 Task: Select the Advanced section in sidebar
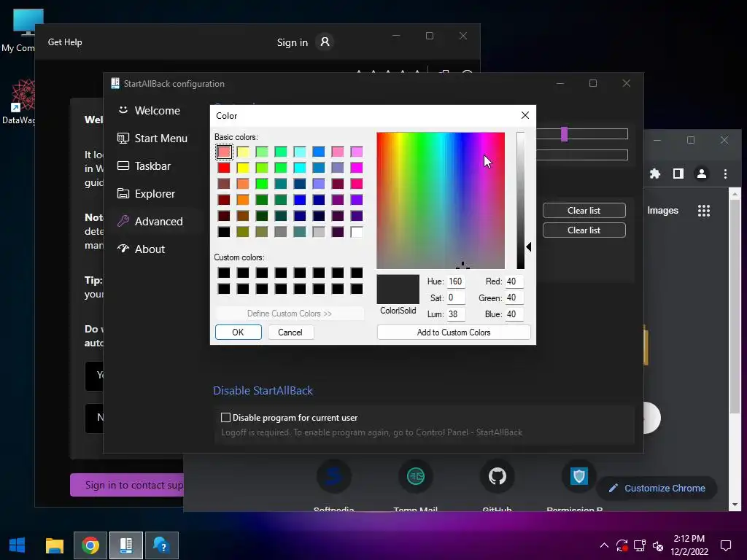point(150,222)
